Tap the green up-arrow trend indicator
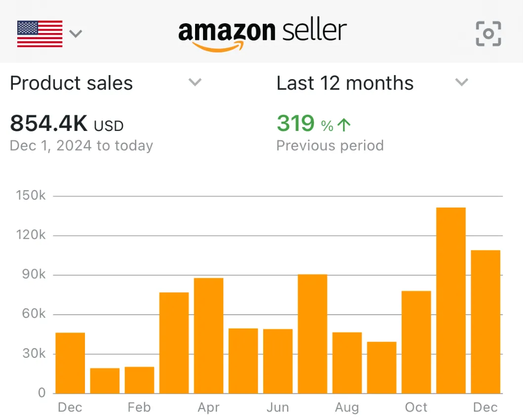This screenshot has height=420, width=523. tap(344, 125)
